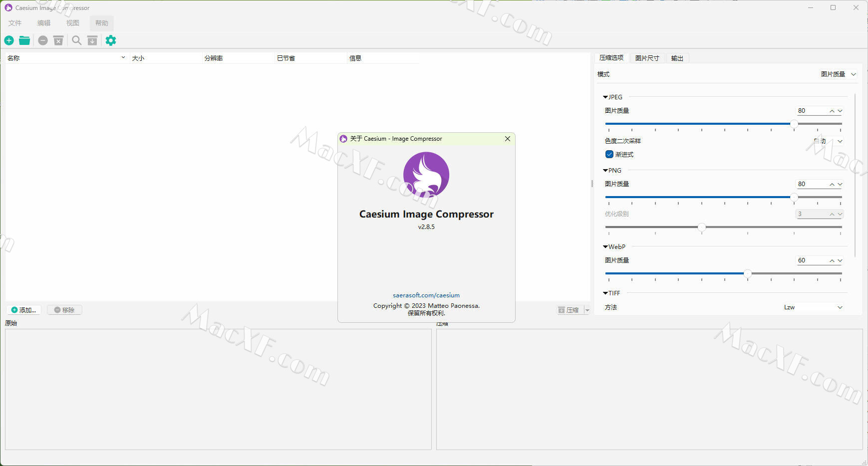Click the compress download-arrow toolbar icon
This screenshot has height=466, width=868.
point(92,40)
